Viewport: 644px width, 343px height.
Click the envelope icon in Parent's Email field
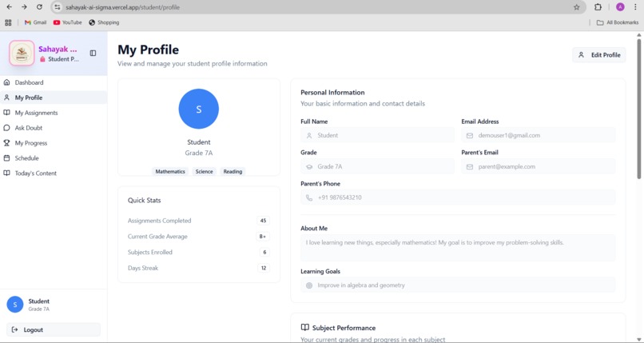470,167
